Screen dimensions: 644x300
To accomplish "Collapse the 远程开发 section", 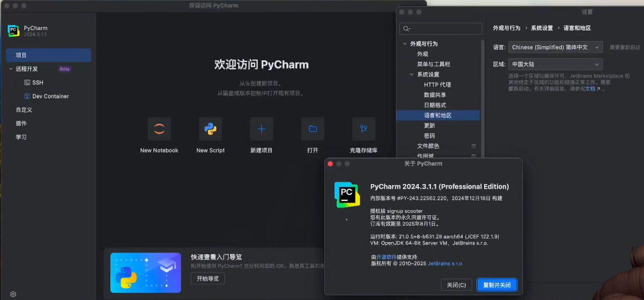I will pos(11,69).
